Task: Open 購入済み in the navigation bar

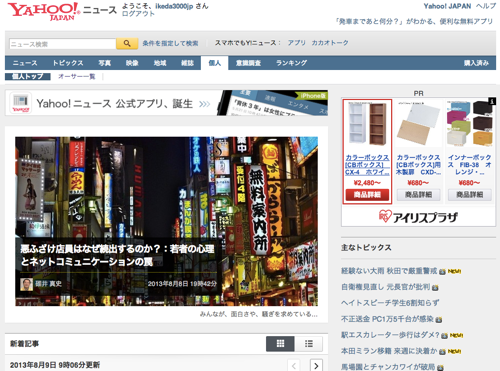Action: point(476,63)
